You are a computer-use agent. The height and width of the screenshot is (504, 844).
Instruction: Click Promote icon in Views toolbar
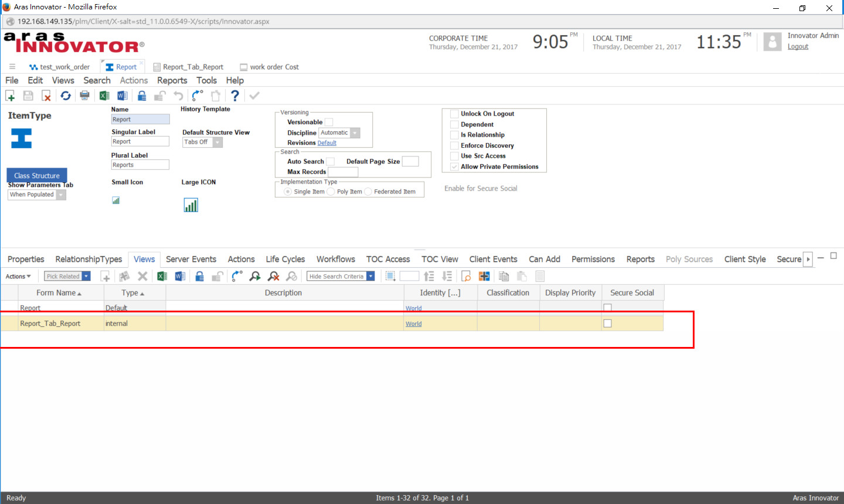click(237, 276)
